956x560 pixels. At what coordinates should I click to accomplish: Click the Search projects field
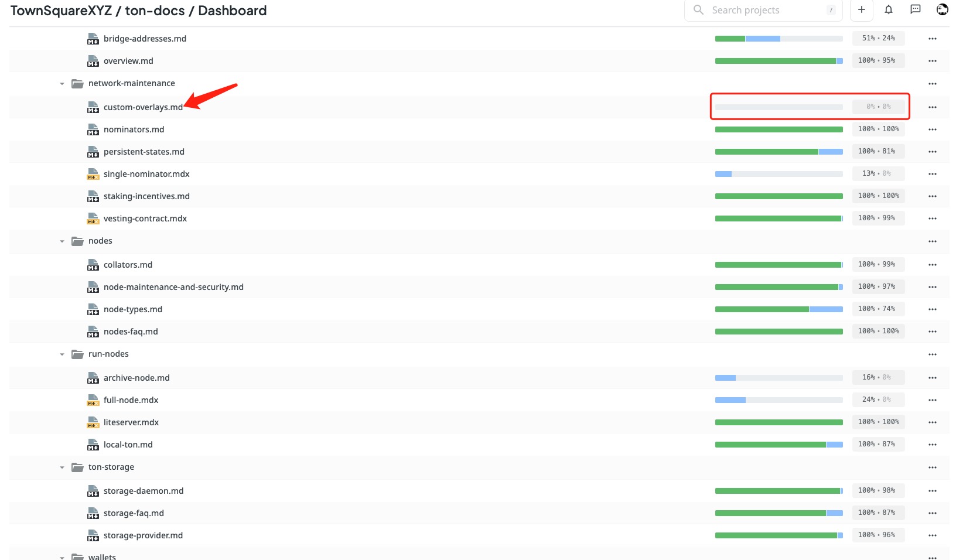(763, 10)
